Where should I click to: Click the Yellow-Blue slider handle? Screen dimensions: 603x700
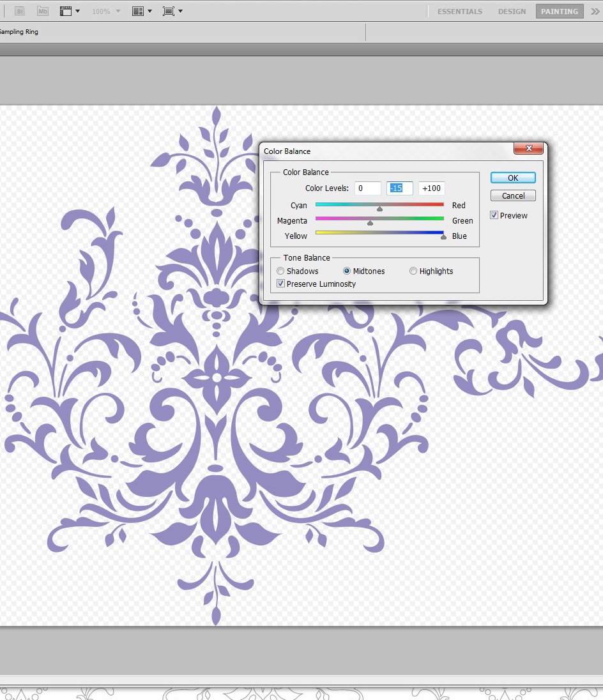443,238
